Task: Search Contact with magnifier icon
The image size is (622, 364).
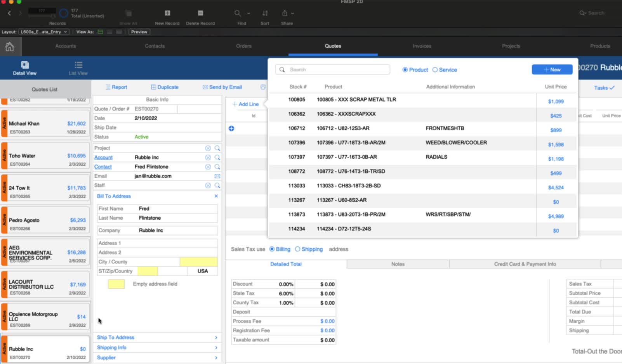Action: click(217, 167)
